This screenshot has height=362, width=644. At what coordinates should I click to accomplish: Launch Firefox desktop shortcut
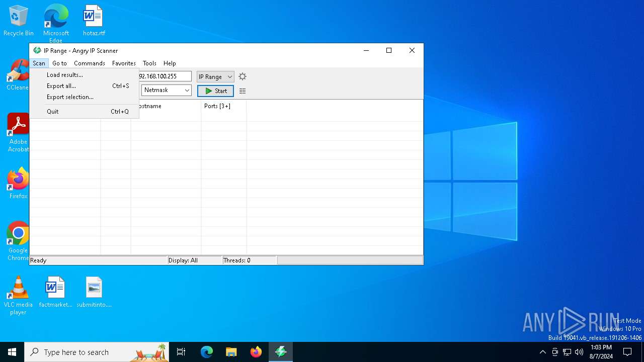click(18, 184)
